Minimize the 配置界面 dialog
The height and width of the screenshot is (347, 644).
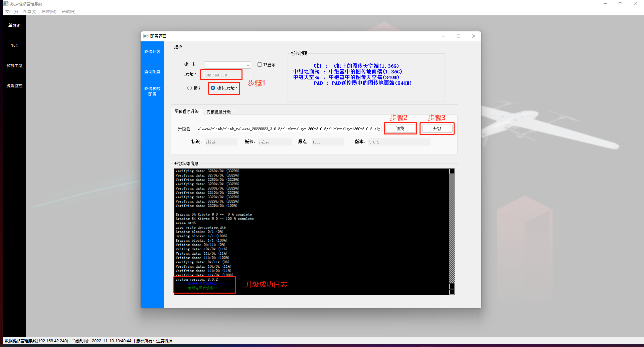pyautogui.click(x=443, y=36)
